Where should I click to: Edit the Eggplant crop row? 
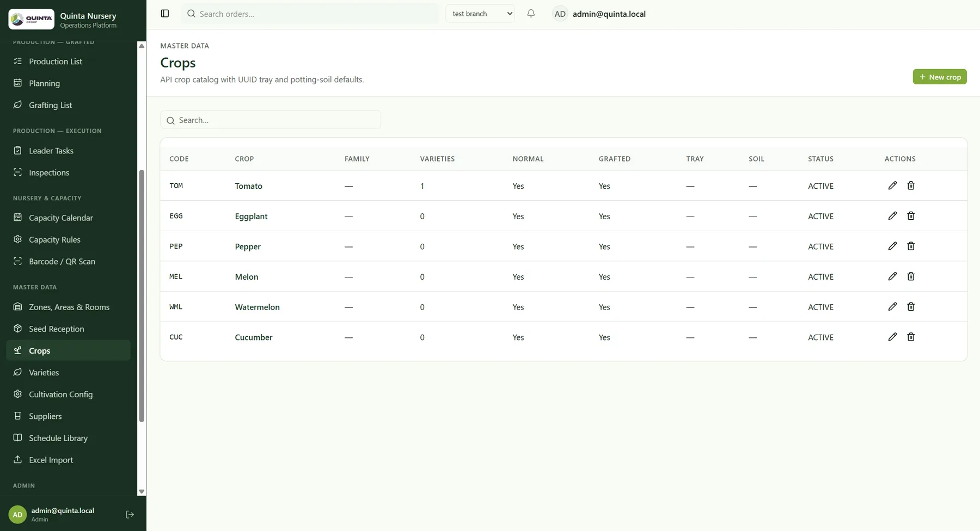click(x=892, y=216)
